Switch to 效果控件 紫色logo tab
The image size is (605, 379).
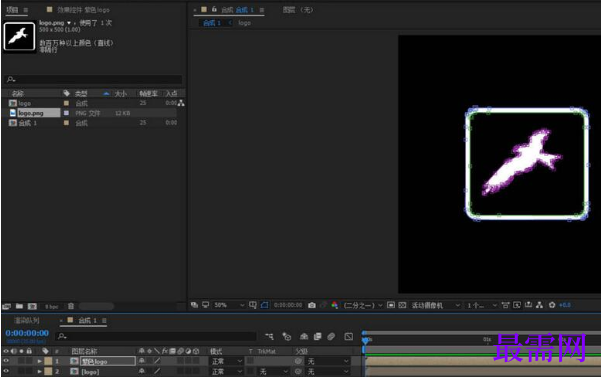coord(83,10)
